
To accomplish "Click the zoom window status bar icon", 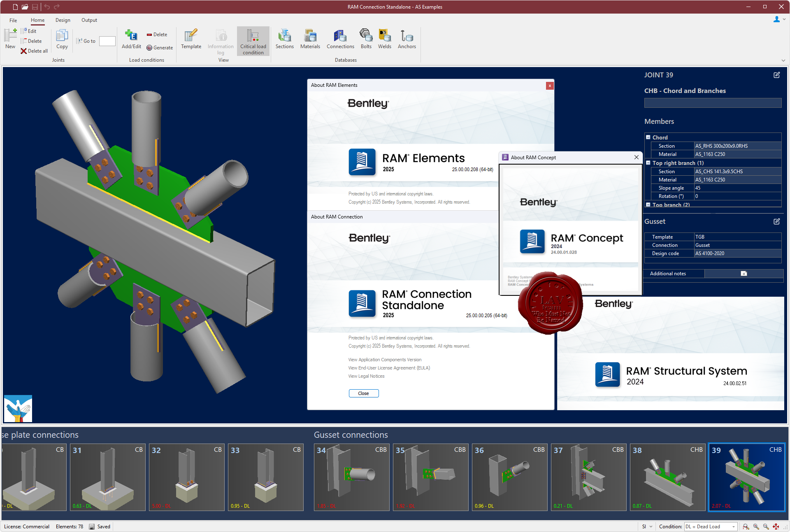I will (x=746, y=527).
